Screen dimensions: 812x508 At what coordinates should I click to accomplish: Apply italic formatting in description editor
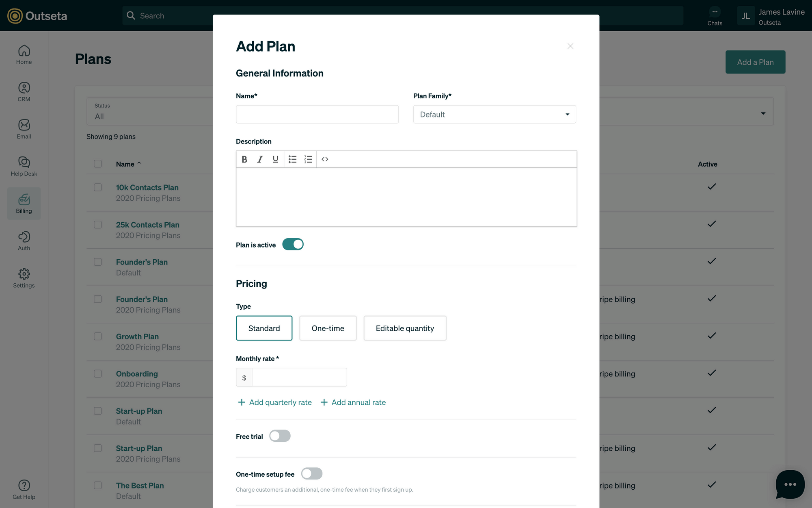click(x=260, y=159)
